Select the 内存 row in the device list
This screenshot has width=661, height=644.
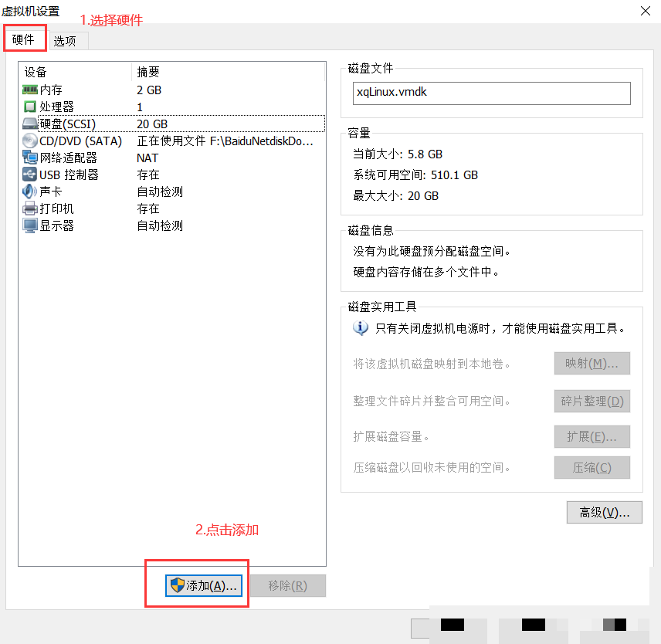tap(173, 90)
